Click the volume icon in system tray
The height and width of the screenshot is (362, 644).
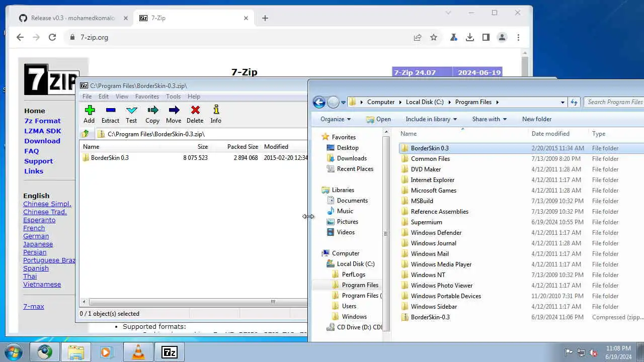593,352
